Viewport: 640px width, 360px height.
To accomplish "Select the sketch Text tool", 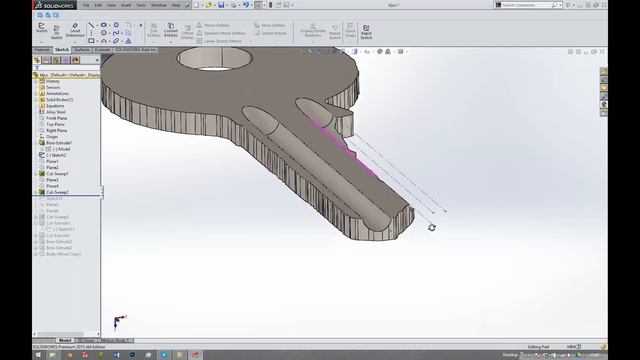I will click(128, 41).
